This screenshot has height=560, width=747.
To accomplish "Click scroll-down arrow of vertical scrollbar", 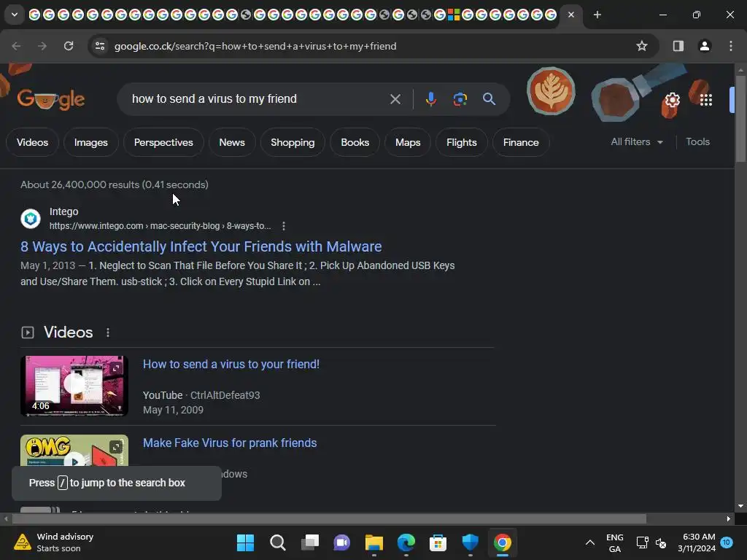I will [x=740, y=506].
